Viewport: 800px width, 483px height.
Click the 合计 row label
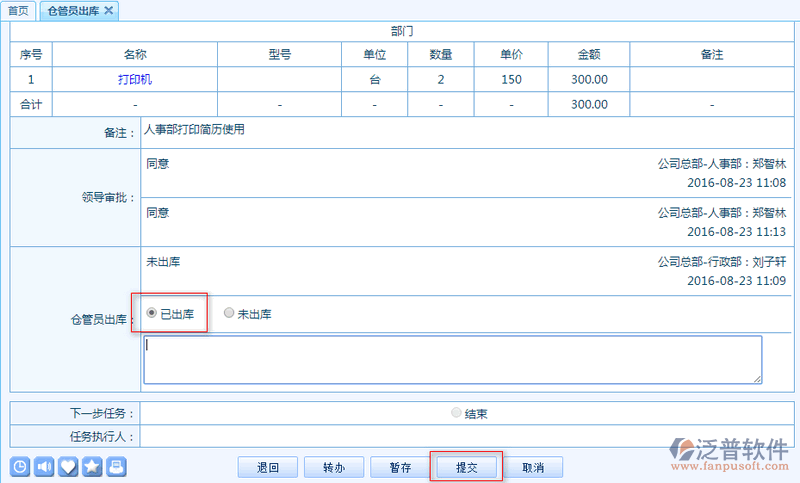point(31,105)
